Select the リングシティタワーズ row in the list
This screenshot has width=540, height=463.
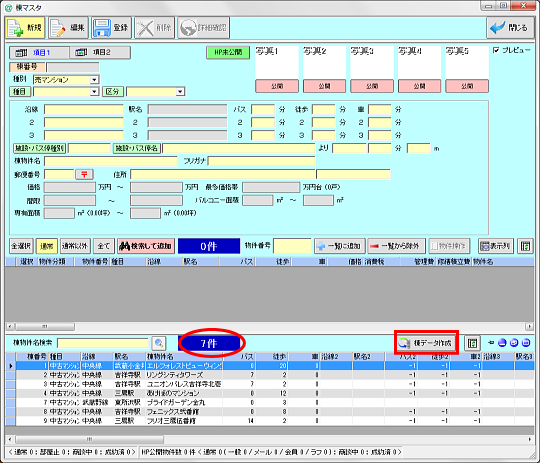click(270, 375)
